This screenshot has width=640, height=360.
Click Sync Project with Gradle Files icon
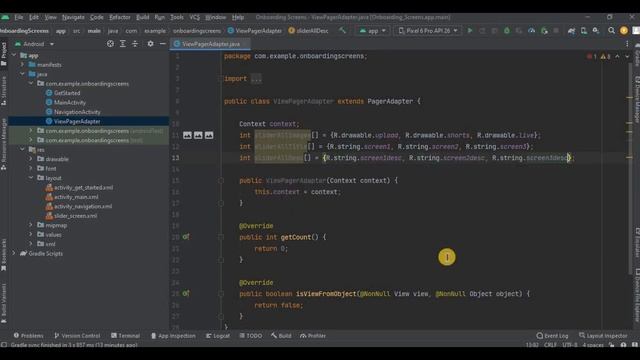(x=571, y=31)
